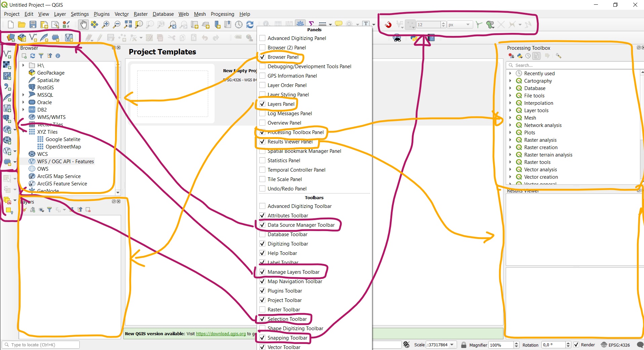Click EPSG:4326 in the status bar
This screenshot has height=350, width=644.
[619, 345]
